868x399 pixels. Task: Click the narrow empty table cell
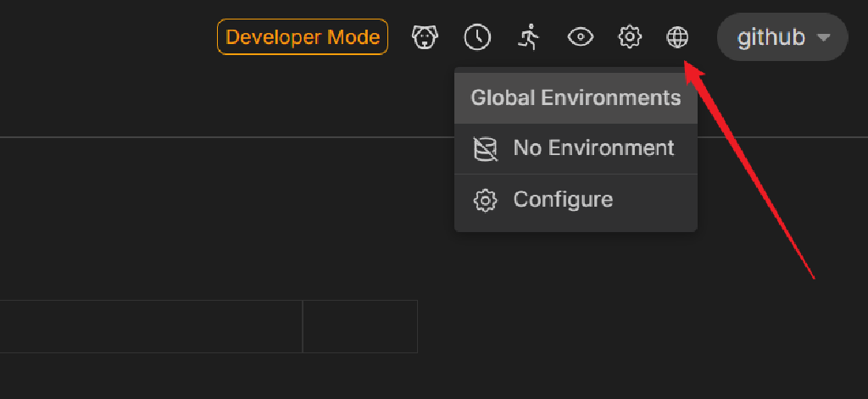point(359,326)
